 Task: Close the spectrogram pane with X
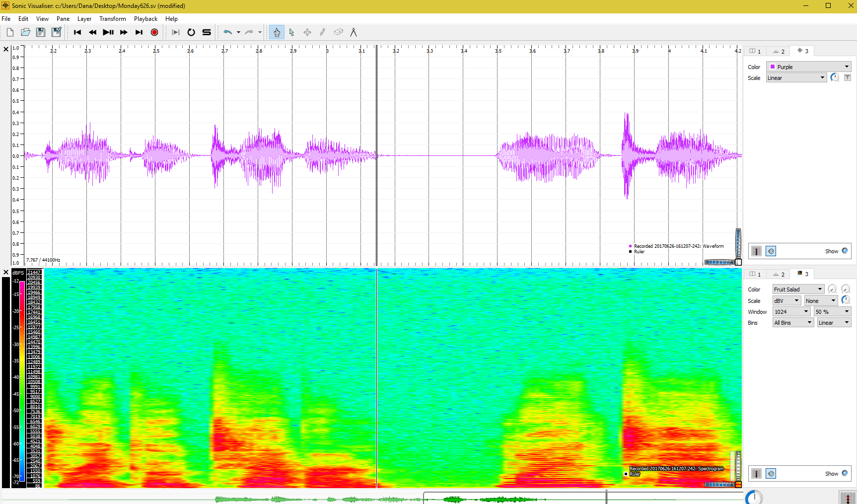[x=6, y=273]
